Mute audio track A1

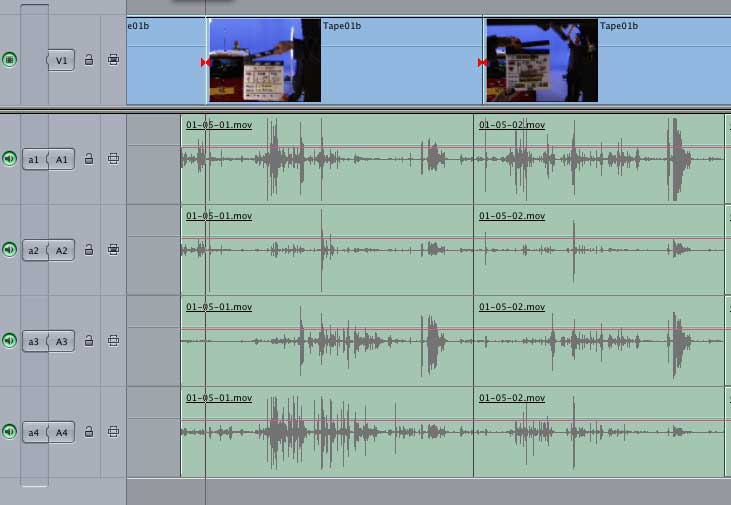tap(9, 159)
